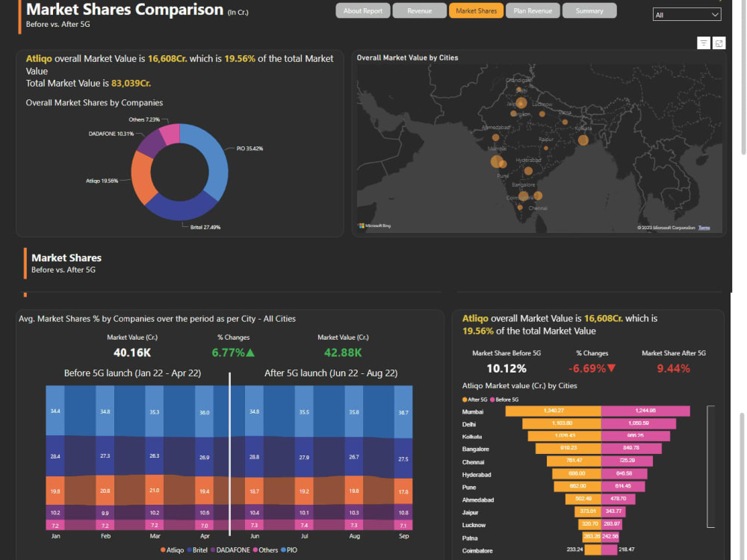The height and width of the screenshot is (560, 747).
Task: Select the DADAFONE 10.31% donut segment
Action: (x=150, y=144)
